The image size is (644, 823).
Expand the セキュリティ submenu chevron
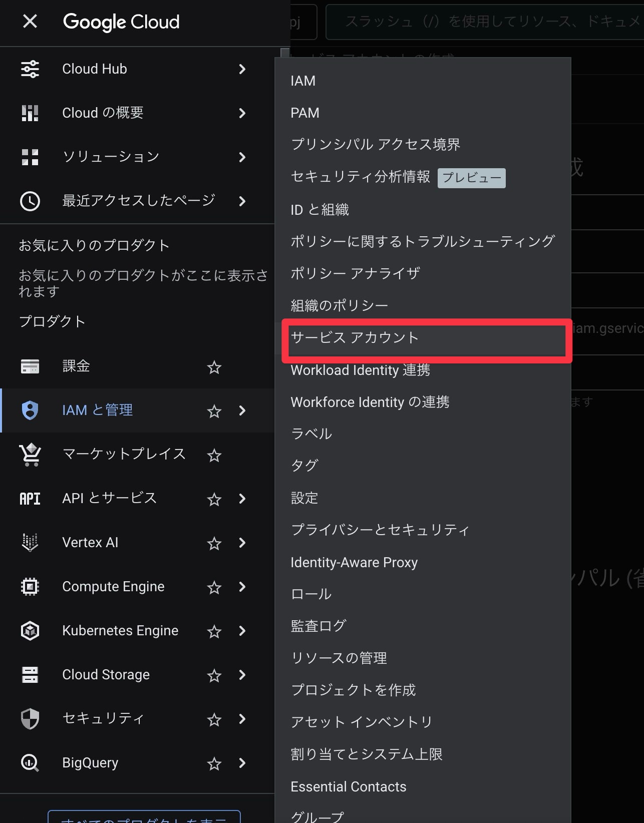point(242,719)
